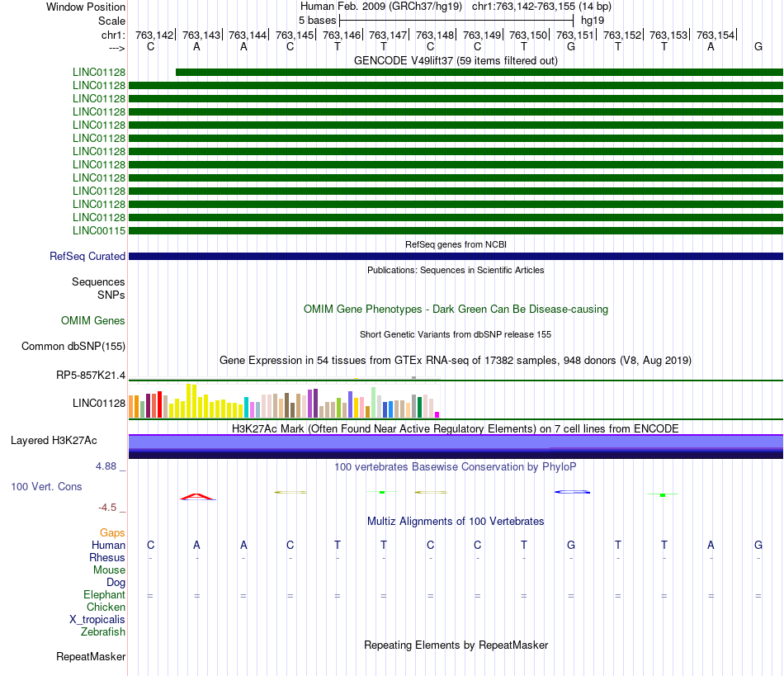Viewport: 784px width, 676px height.
Task: Click the LINC00115 gene label
Action: (99, 230)
